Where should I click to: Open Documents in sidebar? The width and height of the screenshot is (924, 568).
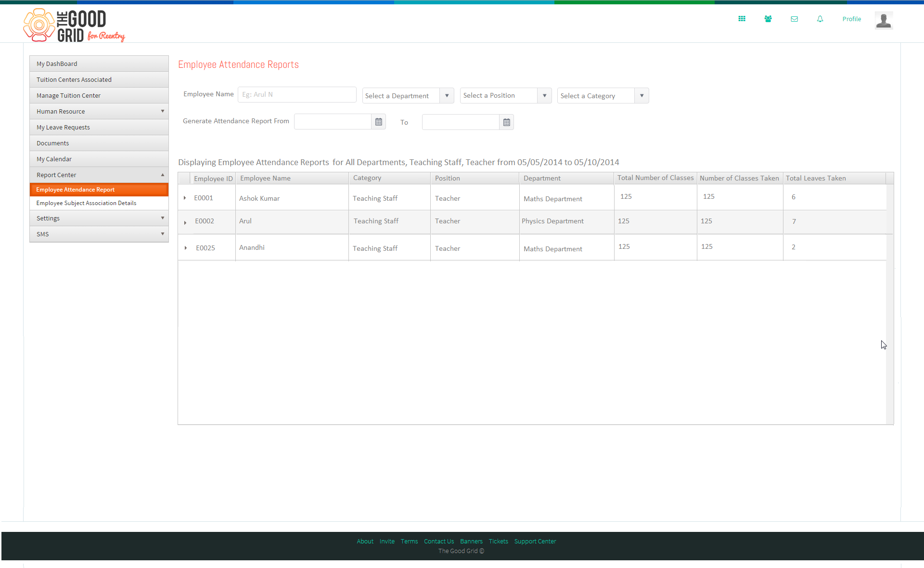(99, 143)
